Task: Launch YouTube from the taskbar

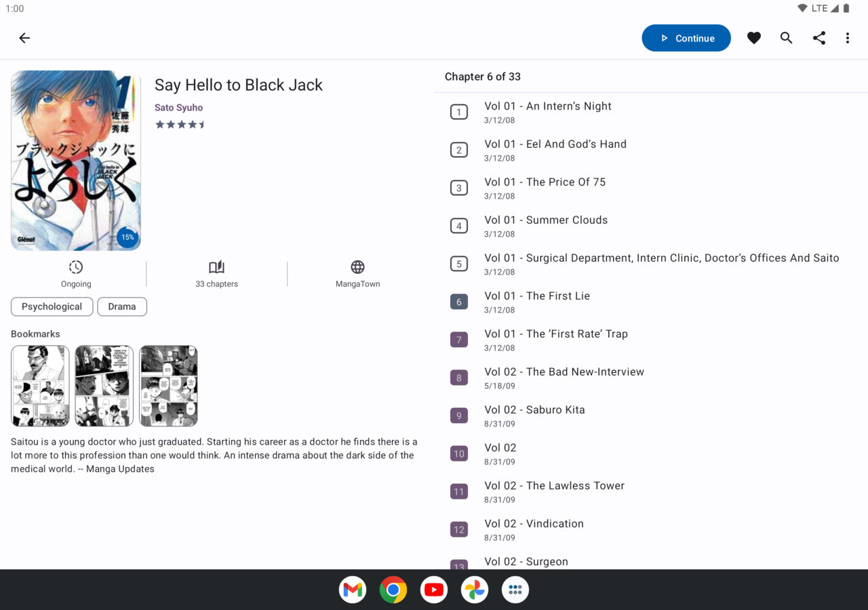Action: coord(434,590)
